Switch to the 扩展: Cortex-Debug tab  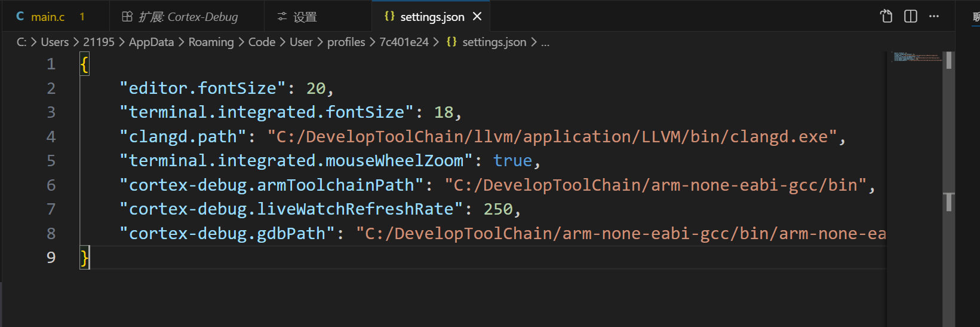pyautogui.click(x=187, y=16)
